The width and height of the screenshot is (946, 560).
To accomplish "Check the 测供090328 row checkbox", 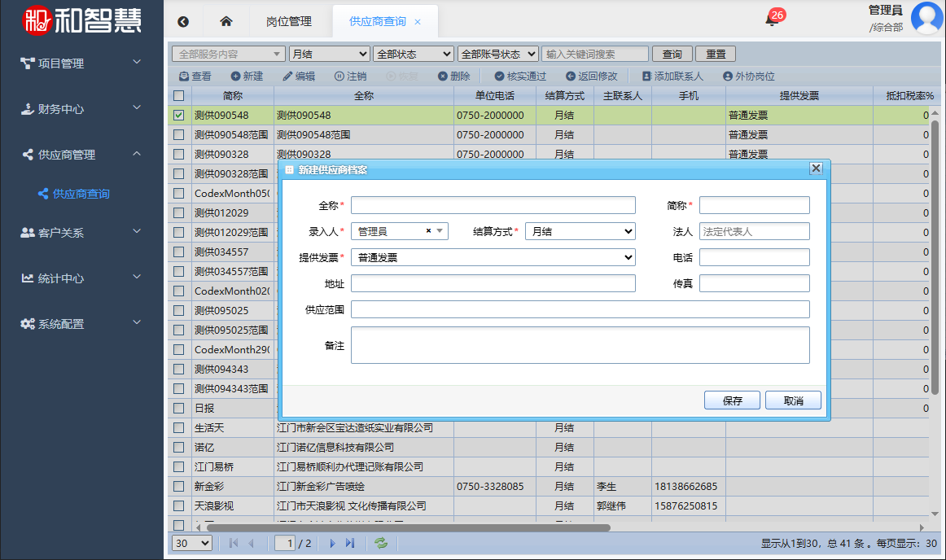I will [178, 154].
